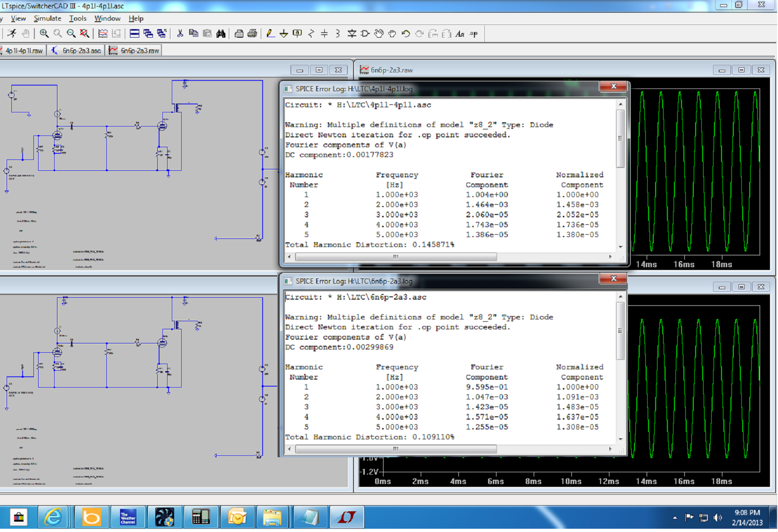Image resolution: width=778 pixels, height=532 pixels.
Task: Open the Component (gate symbol) chooser
Action: [x=365, y=33]
